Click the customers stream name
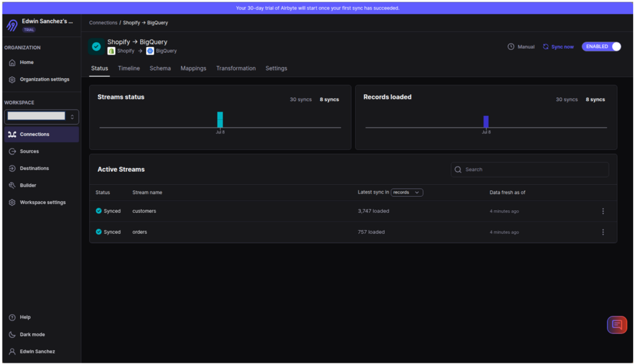635x364 pixels. pos(144,211)
